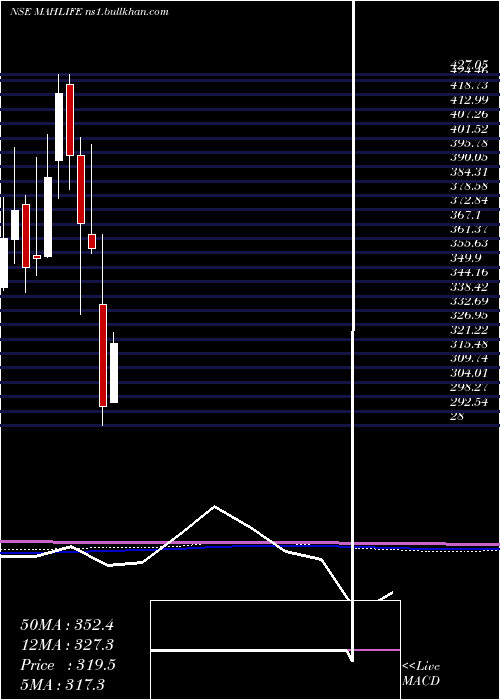This screenshot has width=500, height=700.
Task: Click the 418.73 price axis label
Action: coord(469,85)
